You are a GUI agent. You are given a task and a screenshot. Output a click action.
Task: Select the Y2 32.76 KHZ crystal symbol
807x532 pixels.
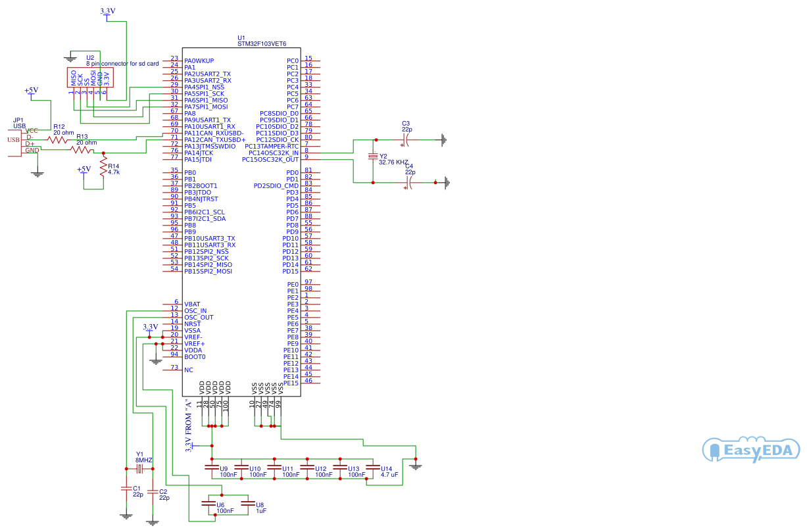click(x=373, y=157)
